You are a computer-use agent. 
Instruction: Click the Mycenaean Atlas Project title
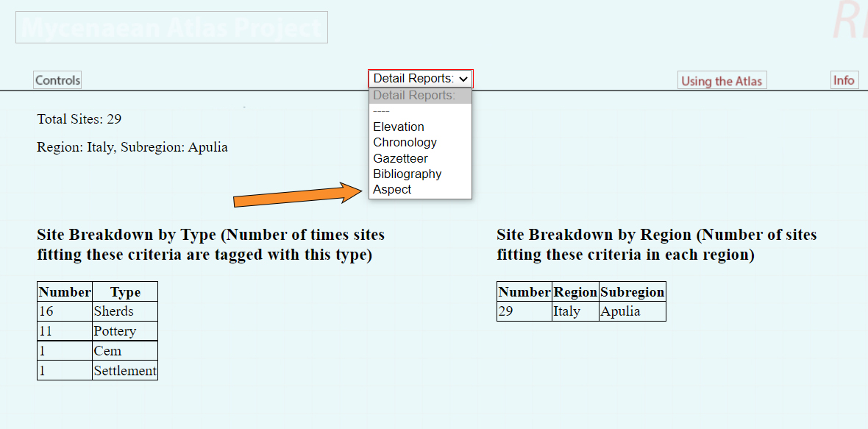(x=171, y=28)
